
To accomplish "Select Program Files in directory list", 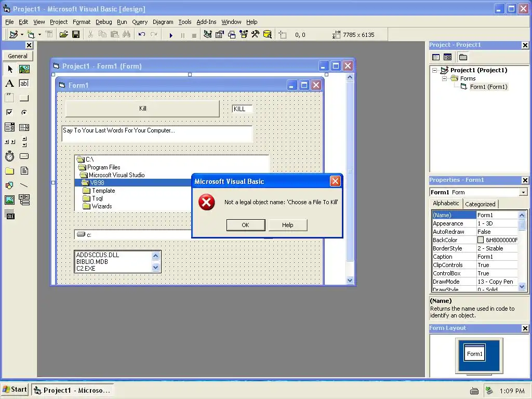I will click(103, 167).
